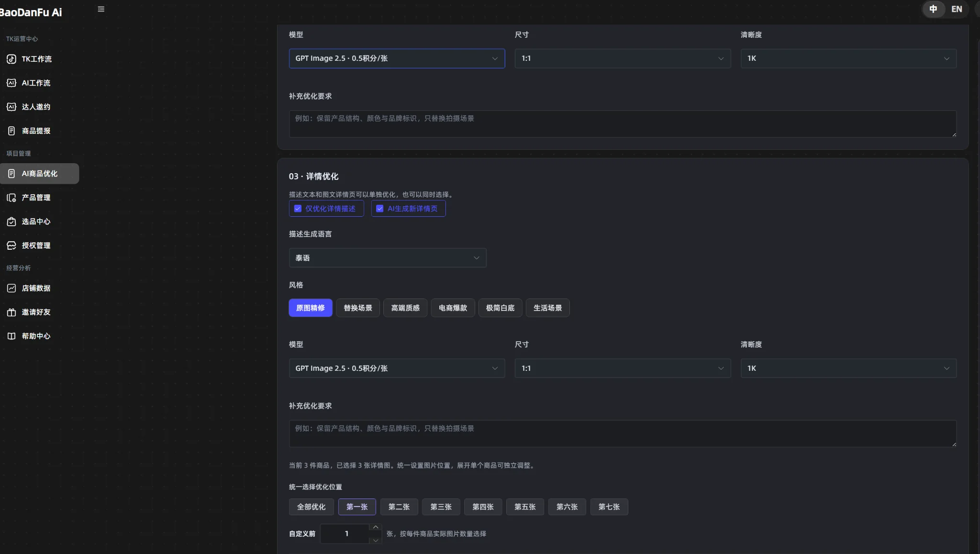Screen dimensions: 980x554
Task: Select 替换场景 style button
Action: (x=358, y=308)
